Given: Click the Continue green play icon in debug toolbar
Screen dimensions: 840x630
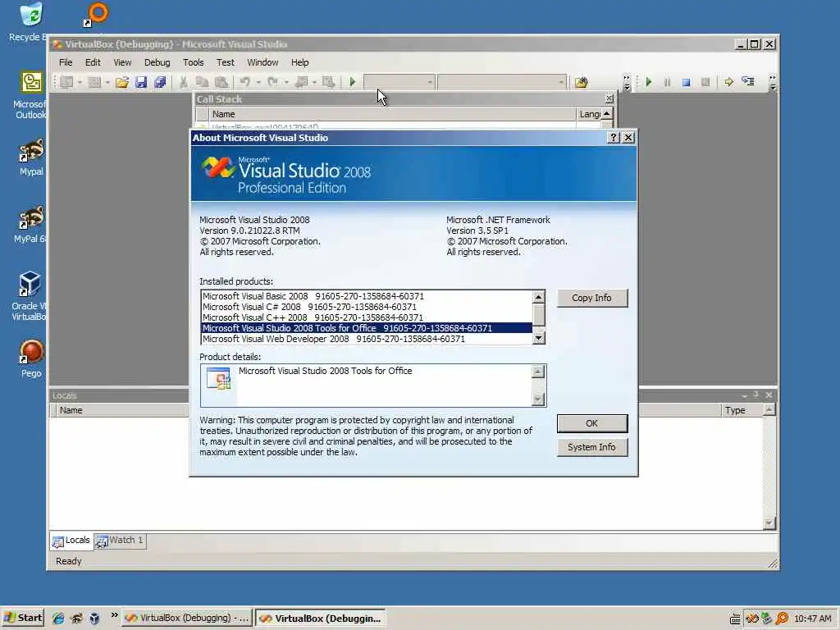Looking at the screenshot, I should (x=649, y=82).
